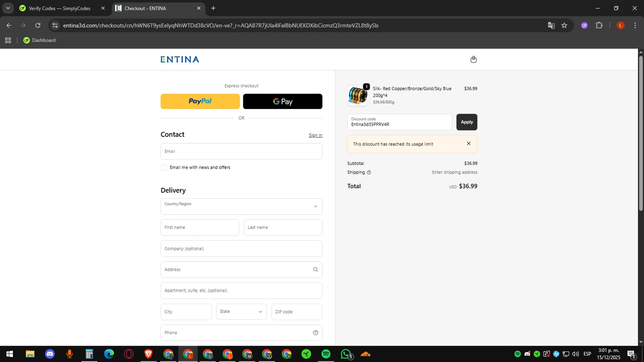Click the ENTINA store logo
The width and height of the screenshot is (644, 362).
(x=180, y=59)
